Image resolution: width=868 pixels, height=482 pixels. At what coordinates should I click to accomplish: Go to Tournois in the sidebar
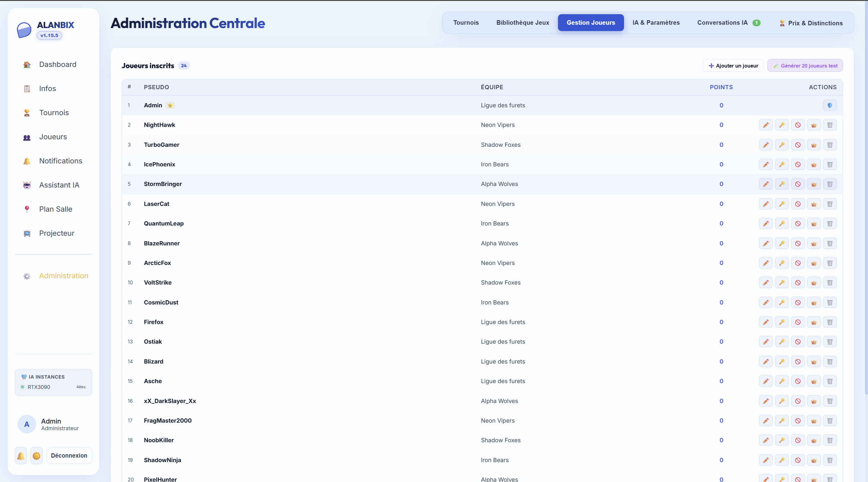coord(53,112)
